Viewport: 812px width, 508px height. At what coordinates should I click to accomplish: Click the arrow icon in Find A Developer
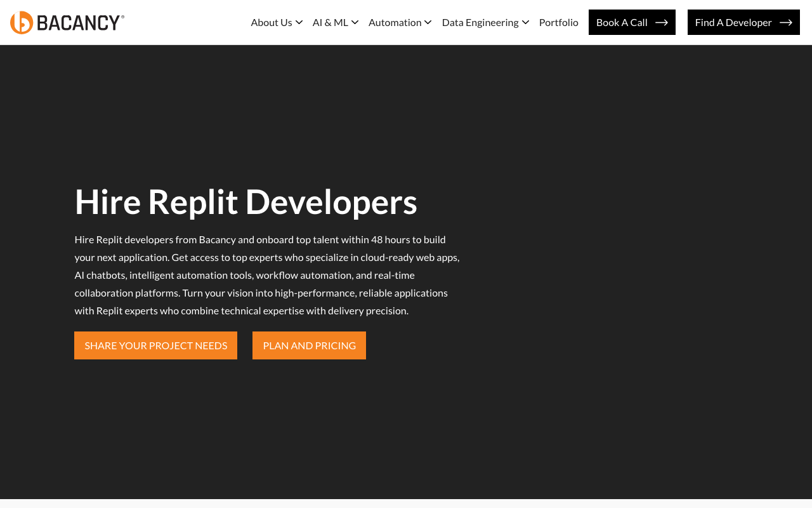pyautogui.click(x=786, y=22)
